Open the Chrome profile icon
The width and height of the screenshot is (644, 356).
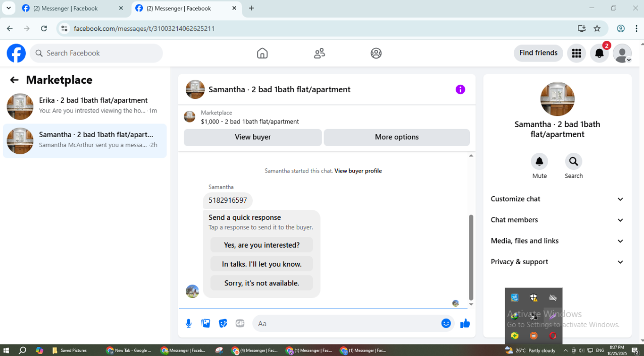[x=621, y=29]
